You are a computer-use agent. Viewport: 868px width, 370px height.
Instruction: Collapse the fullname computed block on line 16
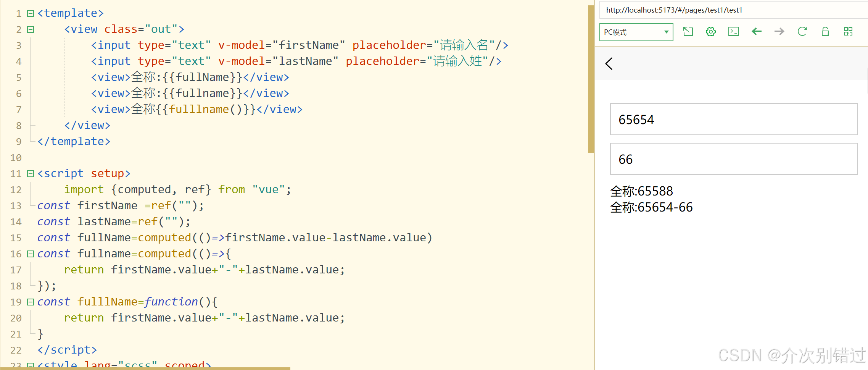[x=31, y=254]
